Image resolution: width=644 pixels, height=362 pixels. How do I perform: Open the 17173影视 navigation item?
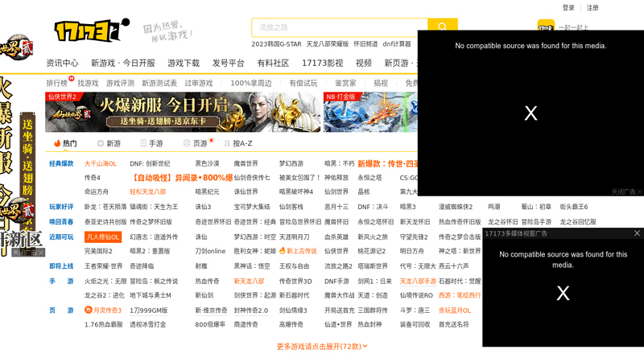coord(323,63)
